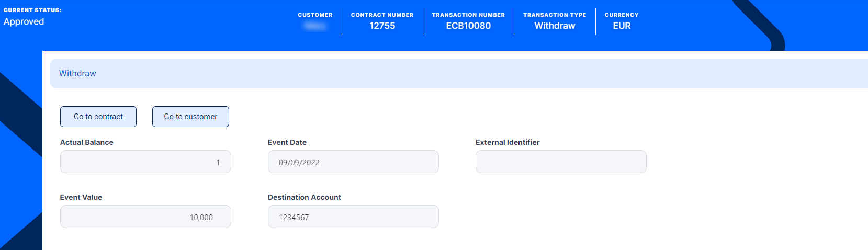Select contract number 12755 in header

(382, 26)
